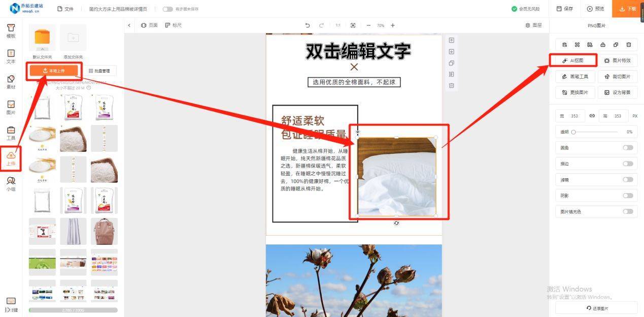Click the 保存 save button
Image resolution: width=644 pixels, height=317 pixels.
pyautogui.click(x=565, y=9)
